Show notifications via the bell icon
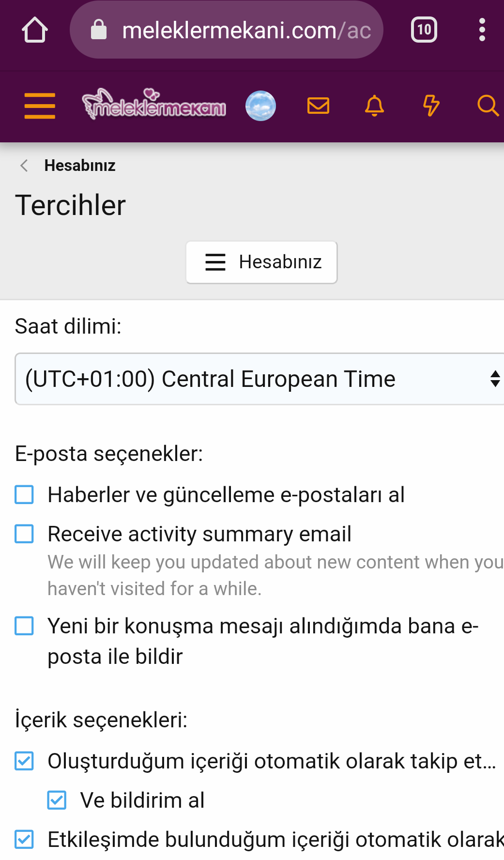The height and width of the screenshot is (860, 504). tap(374, 106)
